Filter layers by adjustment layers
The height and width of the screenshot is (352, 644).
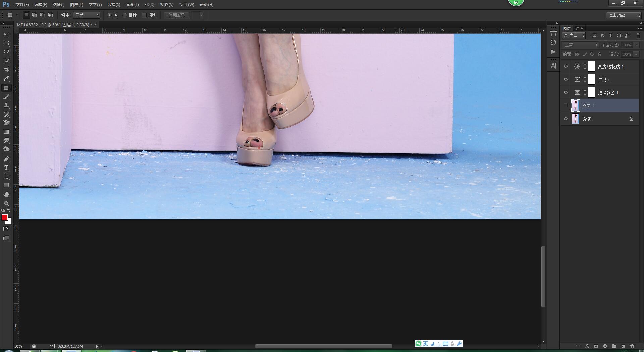603,35
